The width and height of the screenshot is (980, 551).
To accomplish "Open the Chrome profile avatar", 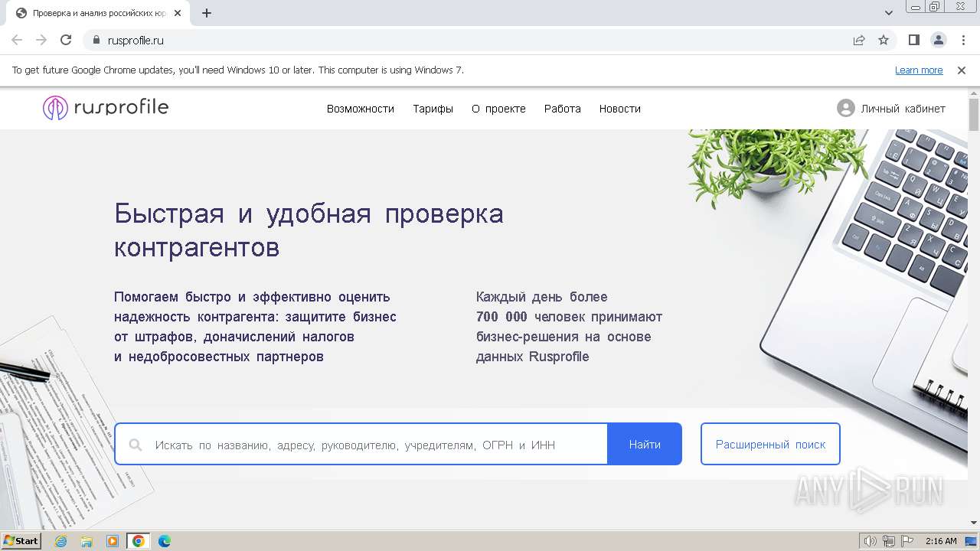I will tap(938, 40).
